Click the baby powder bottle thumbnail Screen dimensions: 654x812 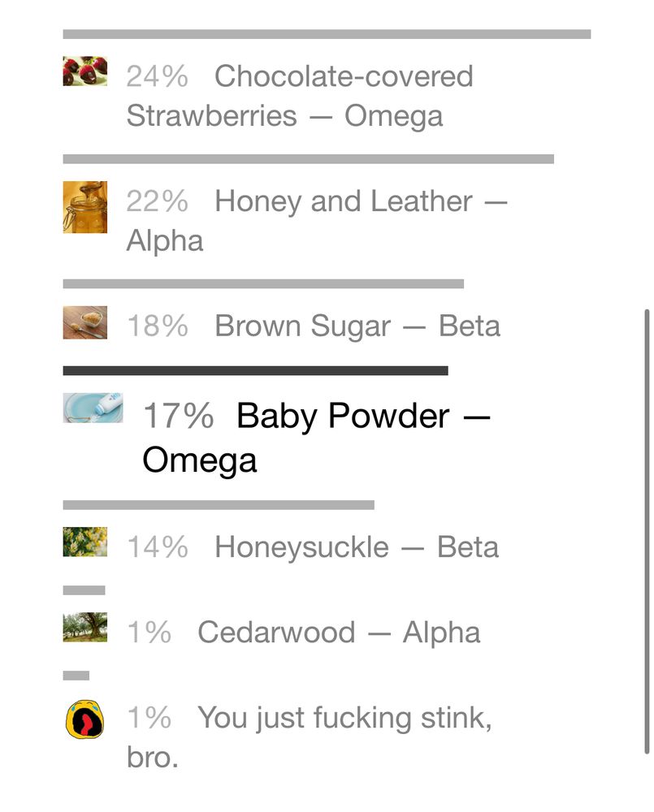(93, 407)
